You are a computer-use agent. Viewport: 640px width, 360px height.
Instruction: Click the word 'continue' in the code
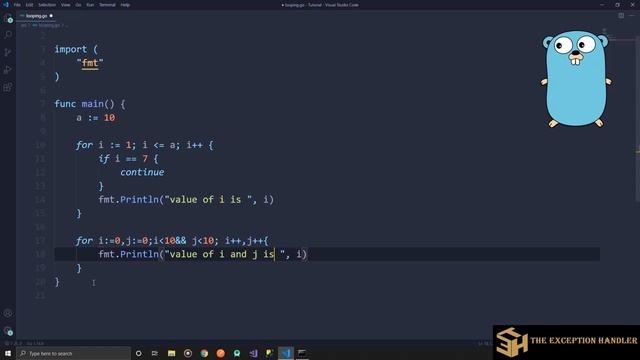click(x=142, y=172)
